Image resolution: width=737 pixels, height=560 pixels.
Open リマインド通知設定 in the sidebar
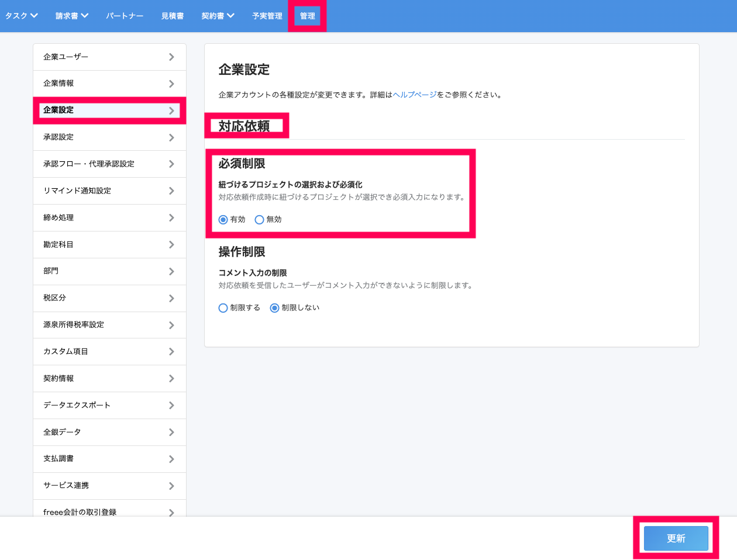click(x=109, y=191)
